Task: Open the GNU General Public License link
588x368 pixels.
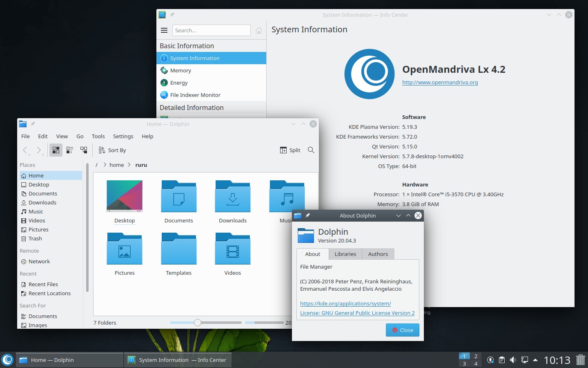Action: (x=357, y=313)
